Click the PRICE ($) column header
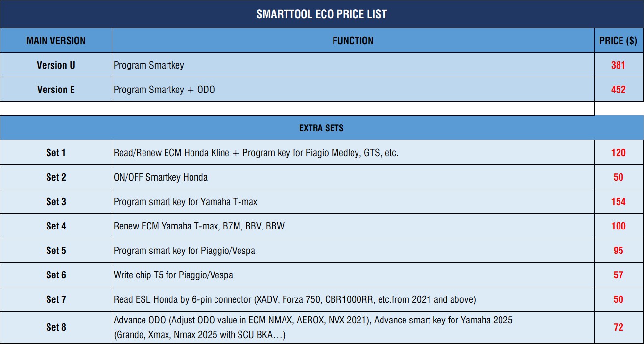This screenshot has width=644, height=344. (619, 41)
